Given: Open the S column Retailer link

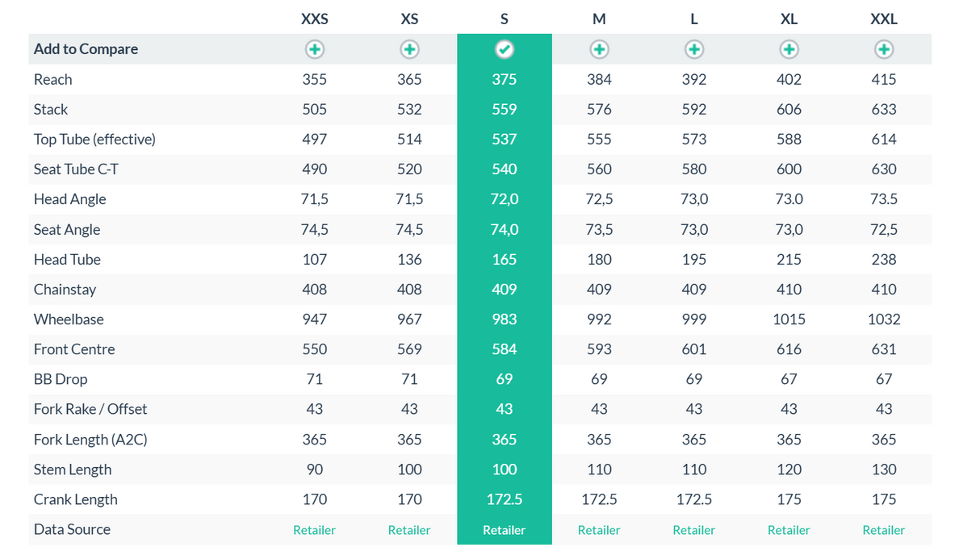Looking at the screenshot, I should pyautogui.click(x=505, y=530).
